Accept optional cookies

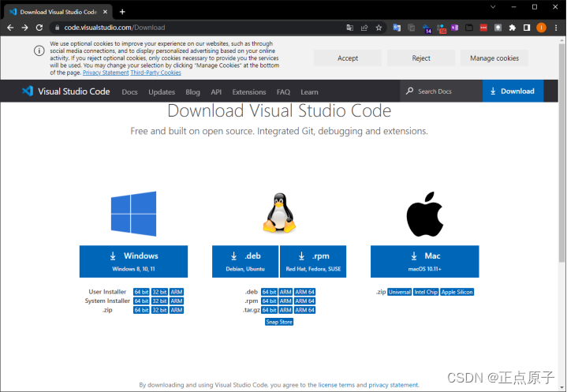(348, 58)
